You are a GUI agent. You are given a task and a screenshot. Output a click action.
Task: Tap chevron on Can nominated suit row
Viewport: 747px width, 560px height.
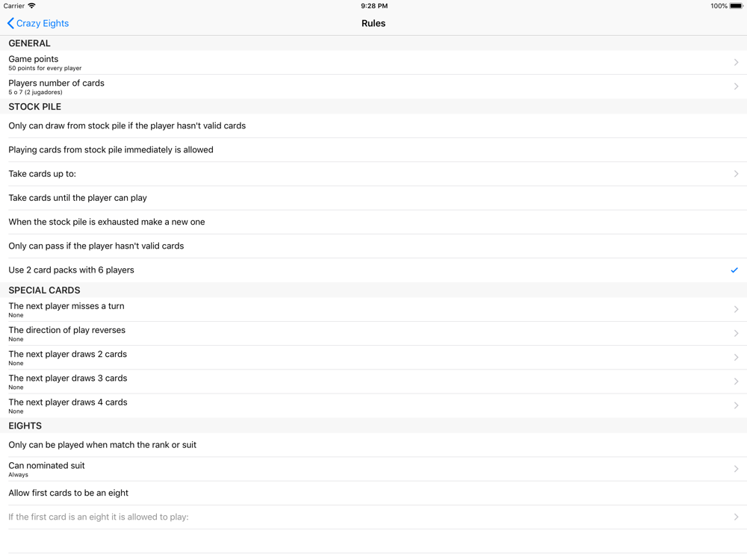pyautogui.click(x=736, y=469)
